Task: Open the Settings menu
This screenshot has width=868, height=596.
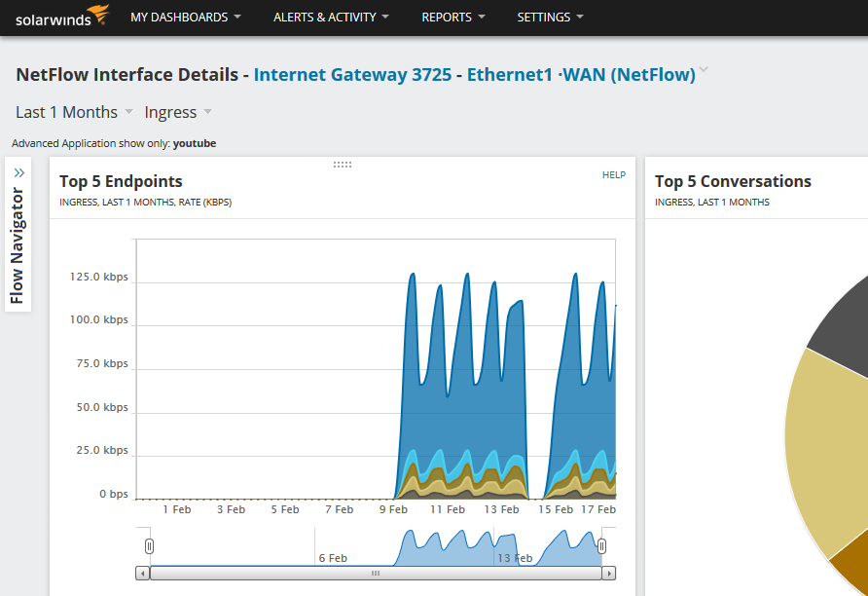Action: 550,17
